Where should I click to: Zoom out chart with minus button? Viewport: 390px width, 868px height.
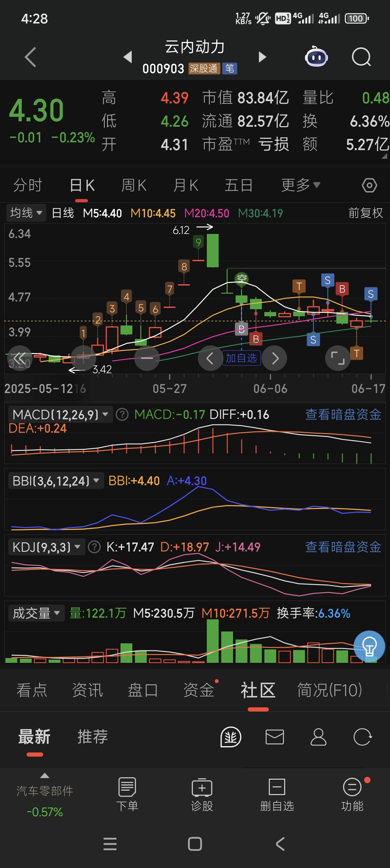click(147, 358)
